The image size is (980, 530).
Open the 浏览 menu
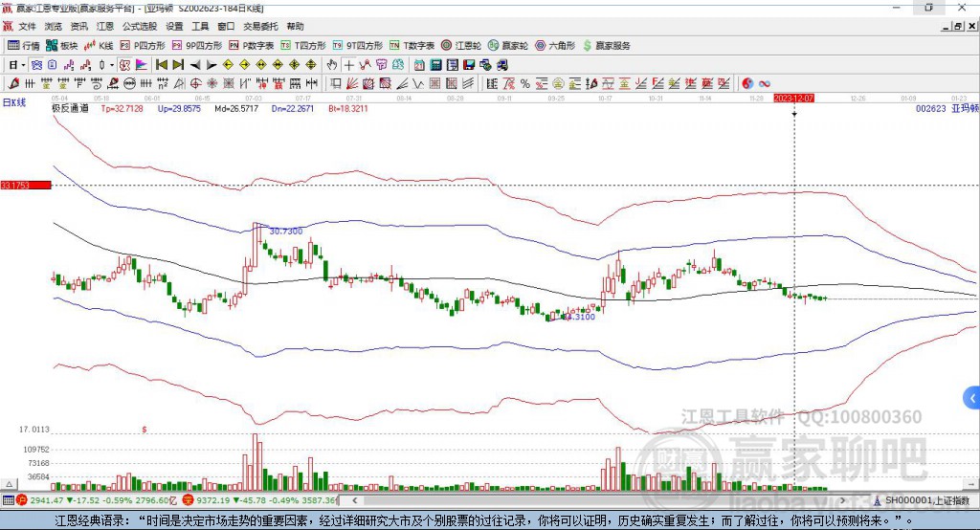54,26
